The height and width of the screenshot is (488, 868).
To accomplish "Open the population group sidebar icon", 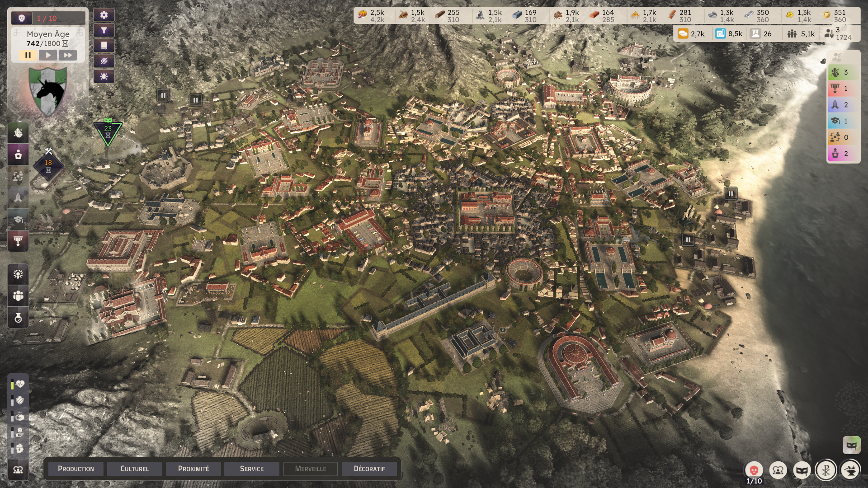I will pos(18,296).
